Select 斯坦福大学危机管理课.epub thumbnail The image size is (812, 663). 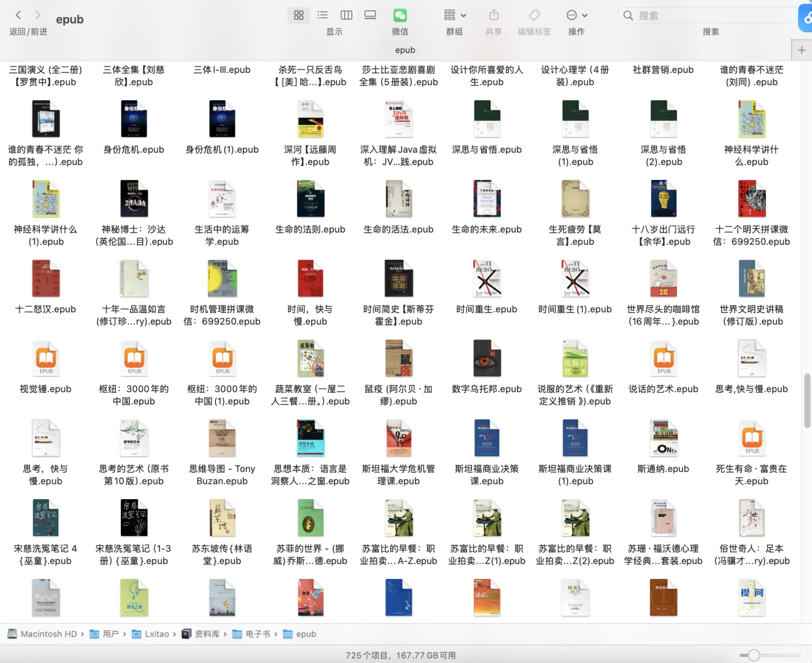coord(399,438)
